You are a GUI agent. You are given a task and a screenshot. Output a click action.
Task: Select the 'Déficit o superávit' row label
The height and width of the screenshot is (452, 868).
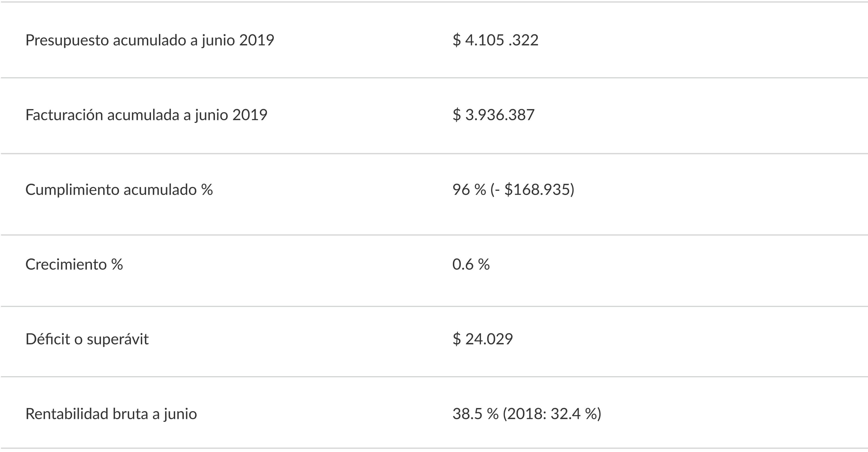pos(87,339)
